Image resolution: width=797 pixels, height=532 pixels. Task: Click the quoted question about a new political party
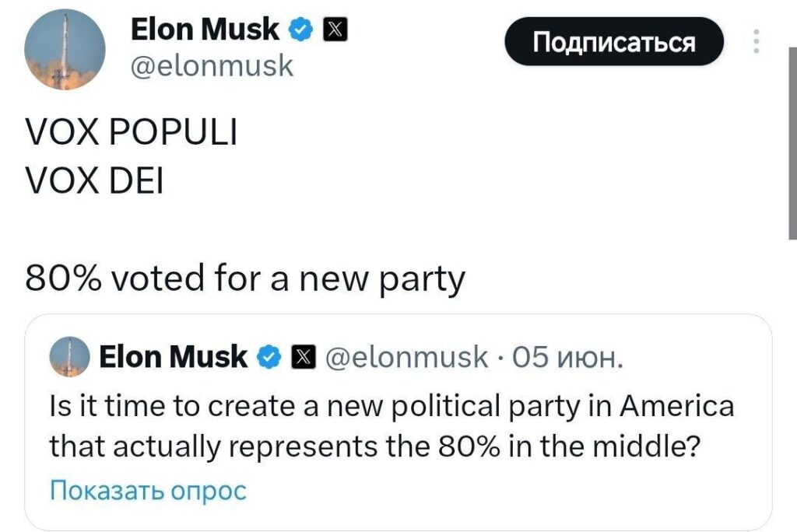pos(391,406)
